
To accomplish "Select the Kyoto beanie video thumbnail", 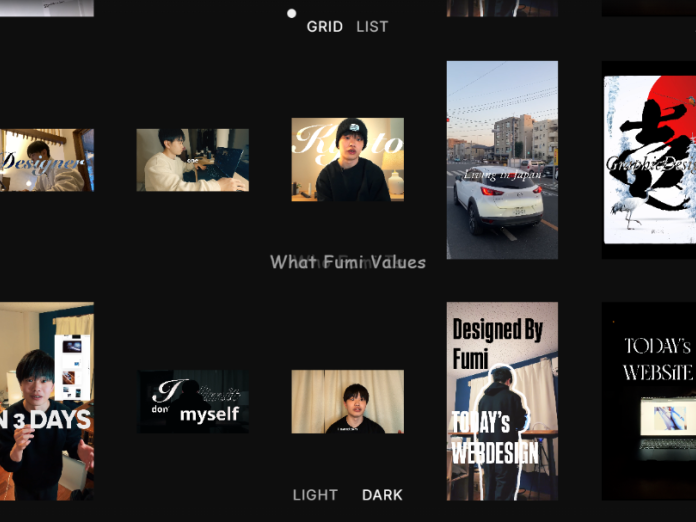I will (347, 160).
